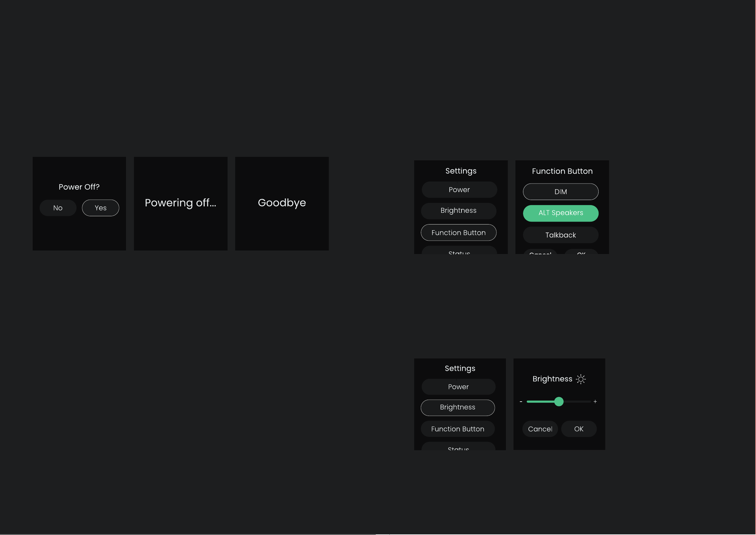756x535 pixels.
Task: Select the ALT Speakers function option
Action: coord(561,213)
